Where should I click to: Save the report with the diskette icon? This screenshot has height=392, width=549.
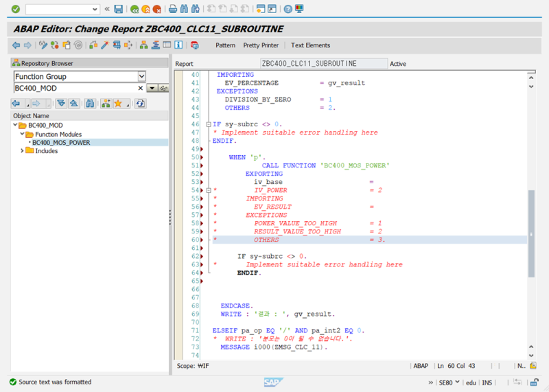(x=119, y=9)
